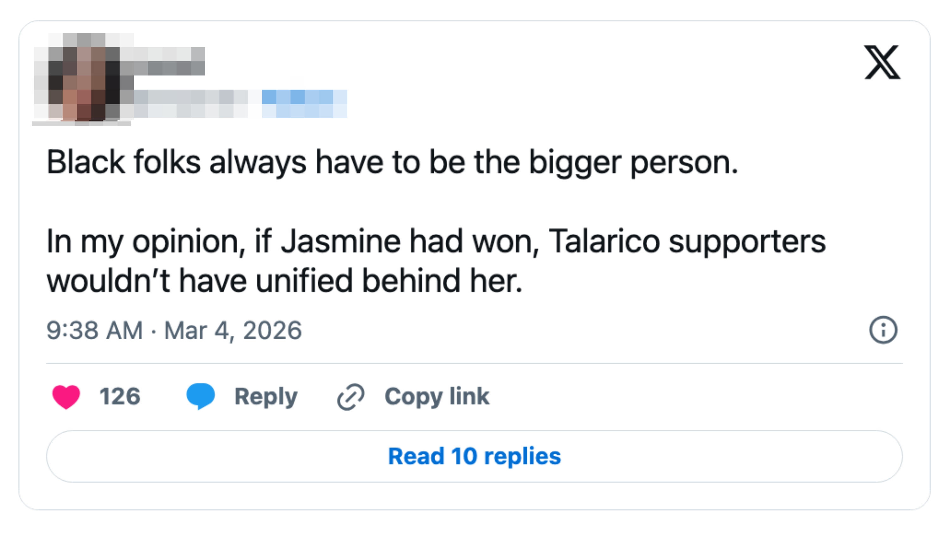Click the Mar 4, 2026 date
This screenshot has height=560, width=949.
coord(233,330)
